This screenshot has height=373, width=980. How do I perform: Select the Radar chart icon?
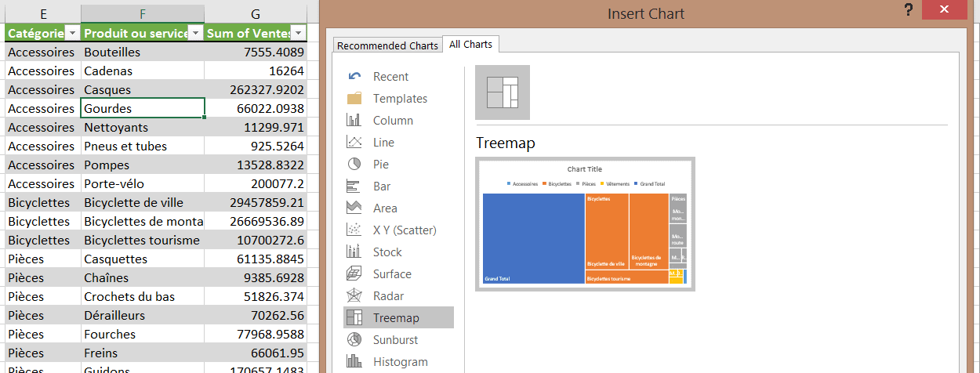(354, 296)
